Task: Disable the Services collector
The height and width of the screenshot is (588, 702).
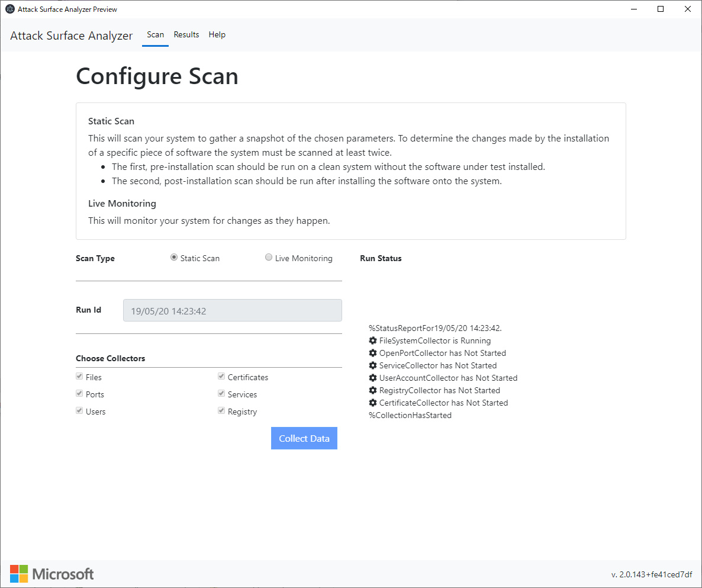Action: point(221,393)
